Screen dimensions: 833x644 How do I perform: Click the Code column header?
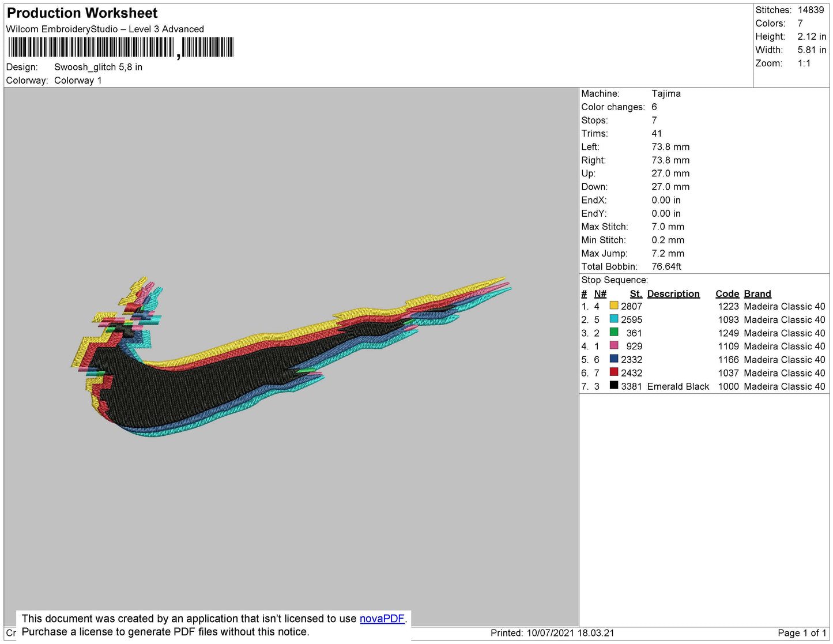click(x=727, y=293)
